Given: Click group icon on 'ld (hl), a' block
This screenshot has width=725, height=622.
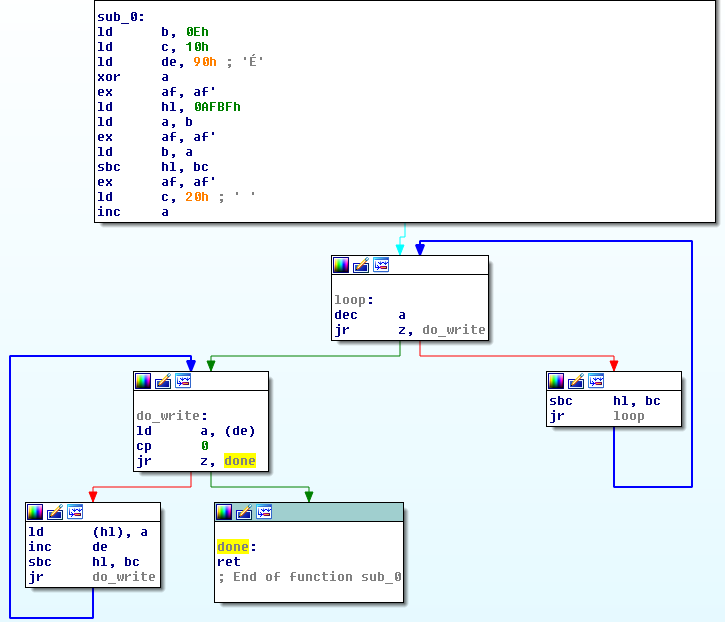Looking at the screenshot, I should [74, 512].
